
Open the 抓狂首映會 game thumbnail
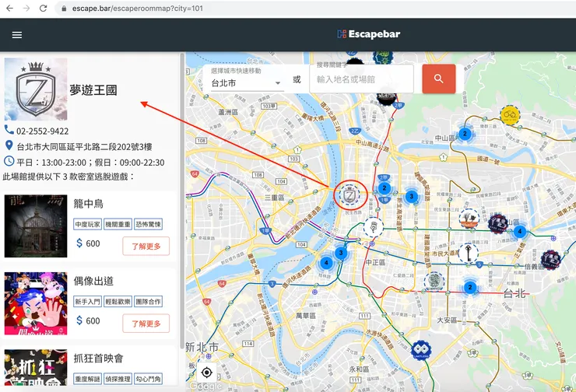[36, 367]
